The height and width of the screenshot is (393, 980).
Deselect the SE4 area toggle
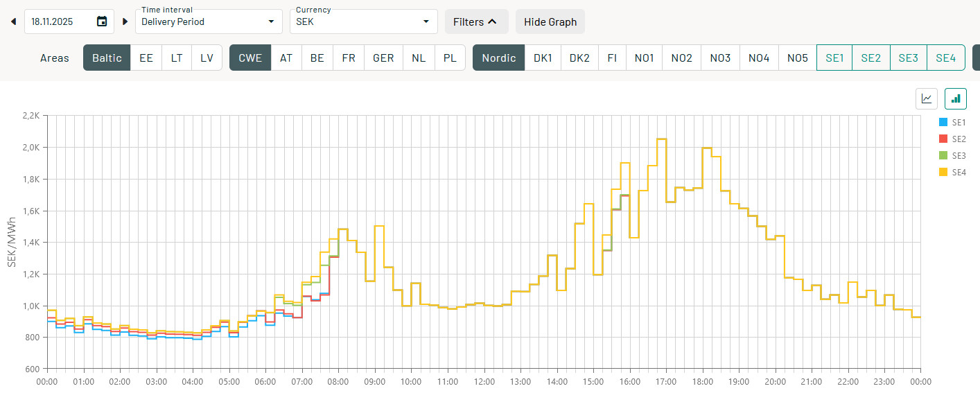click(x=945, y=58)
